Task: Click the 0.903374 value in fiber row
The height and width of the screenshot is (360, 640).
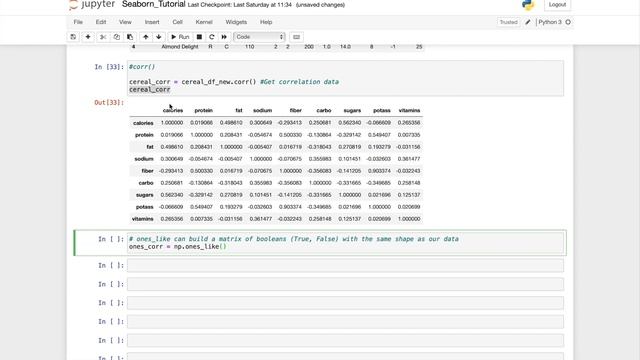Action: click(379, 171)
